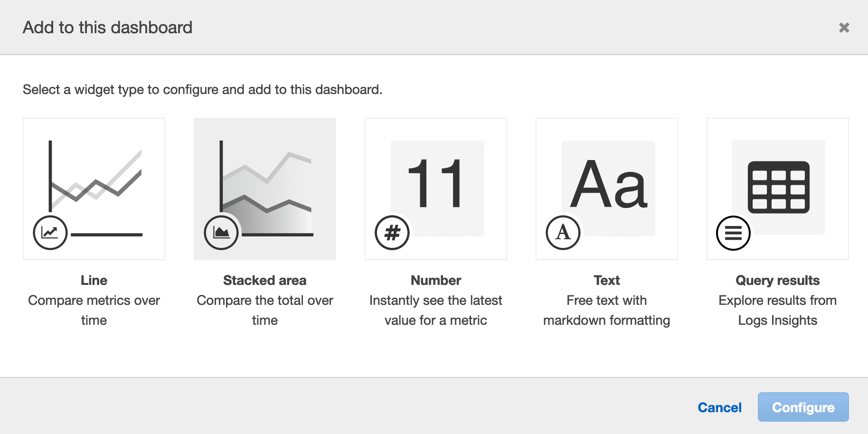
Task: Click the 'Aa' preview on Text widget
Action: 607,187
